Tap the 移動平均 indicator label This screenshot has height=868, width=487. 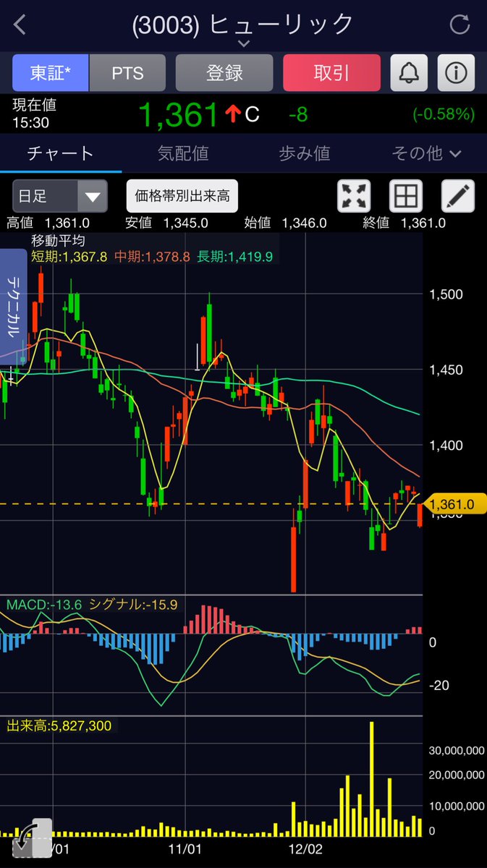click(x=58, y=239)
